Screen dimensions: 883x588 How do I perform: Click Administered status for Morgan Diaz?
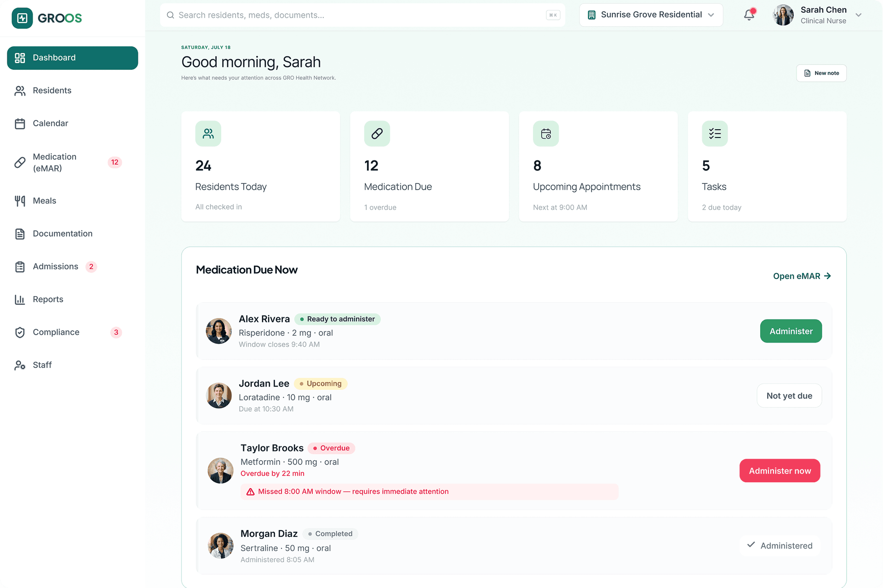pos(780,546)
